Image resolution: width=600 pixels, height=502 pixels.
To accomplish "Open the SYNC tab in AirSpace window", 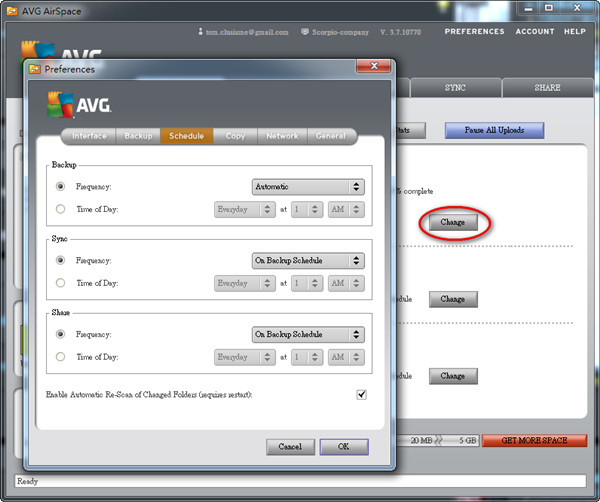I will coord(455,88).
